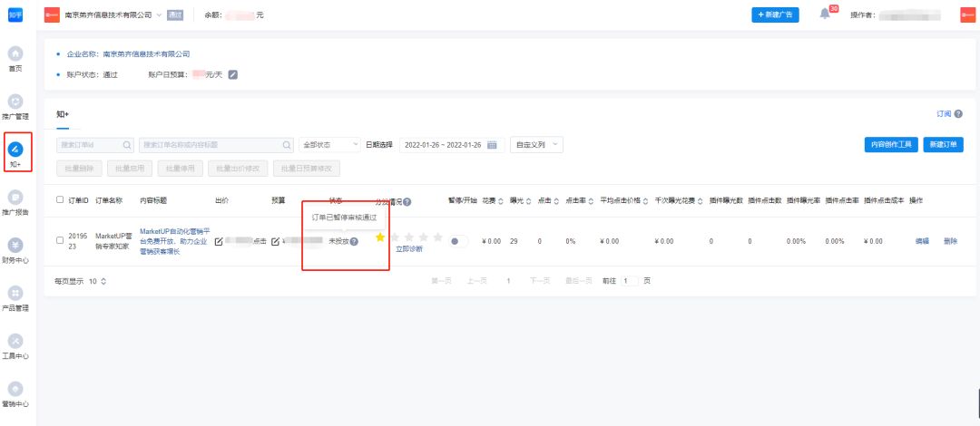This screenshot has width=980, height=426.
Task: Click the 新建订单 button
Action: 943,145
